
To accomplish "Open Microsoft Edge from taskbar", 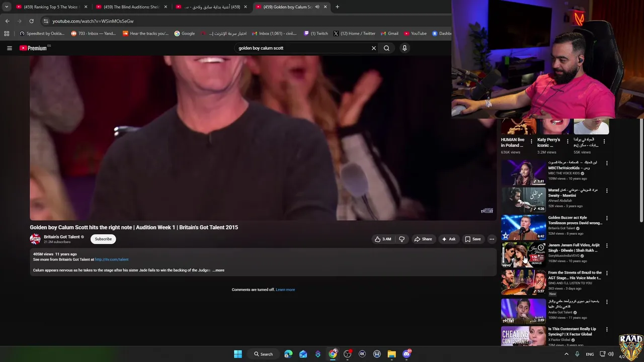I will (288, 354).
